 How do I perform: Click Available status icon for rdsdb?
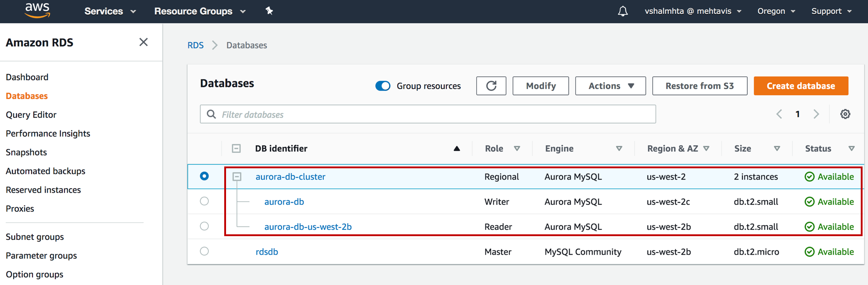point(810,252)
